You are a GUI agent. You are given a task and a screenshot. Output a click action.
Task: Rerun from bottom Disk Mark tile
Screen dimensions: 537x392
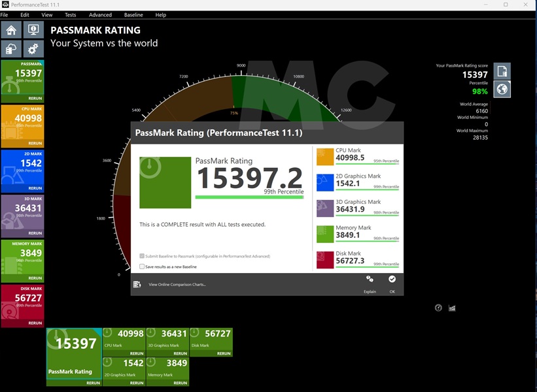pos(224,353)
